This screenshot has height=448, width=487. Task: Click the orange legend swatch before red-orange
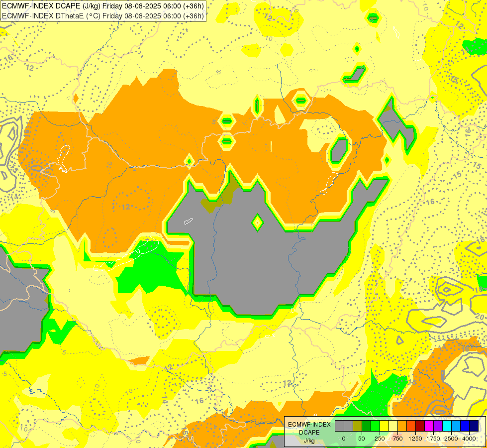point(402,426)
